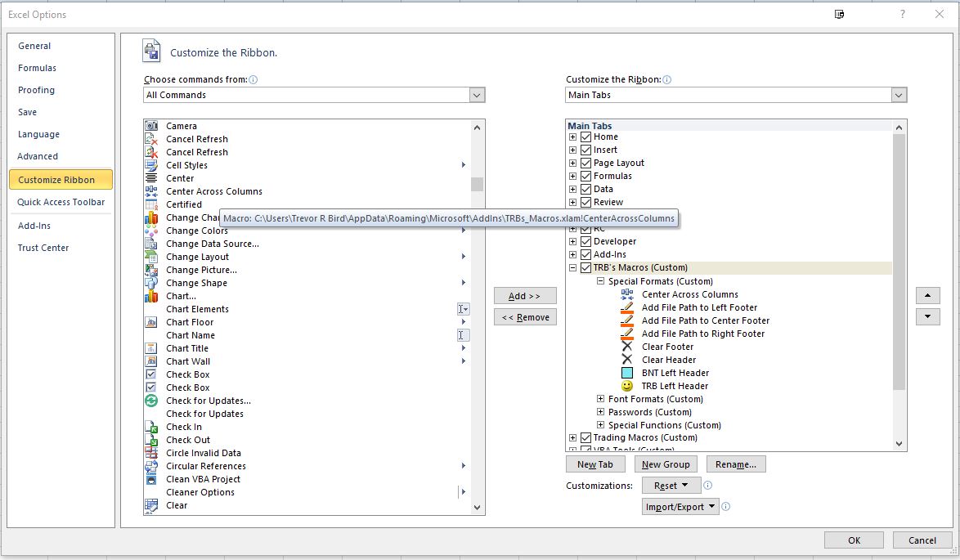The height and width of the screenshot is (560, 960).
Task: Toggle the Developer tab checkbox
Action: [585, 241]
